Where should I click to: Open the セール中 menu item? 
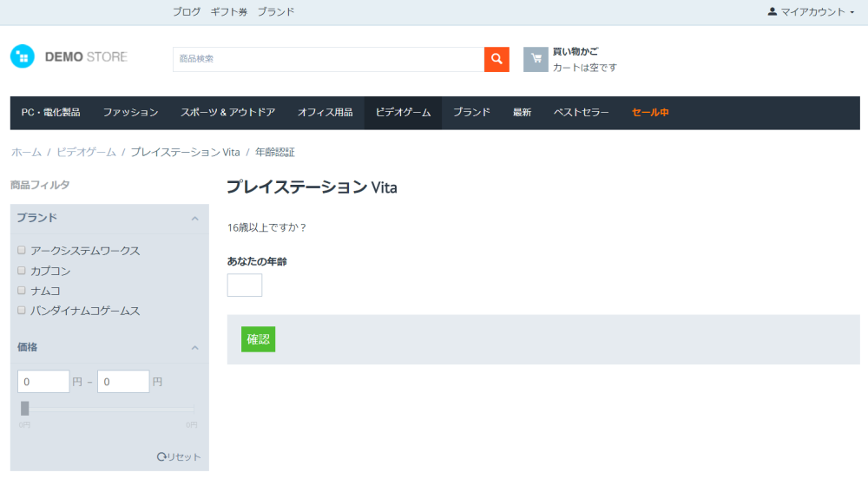click(650, 113)
